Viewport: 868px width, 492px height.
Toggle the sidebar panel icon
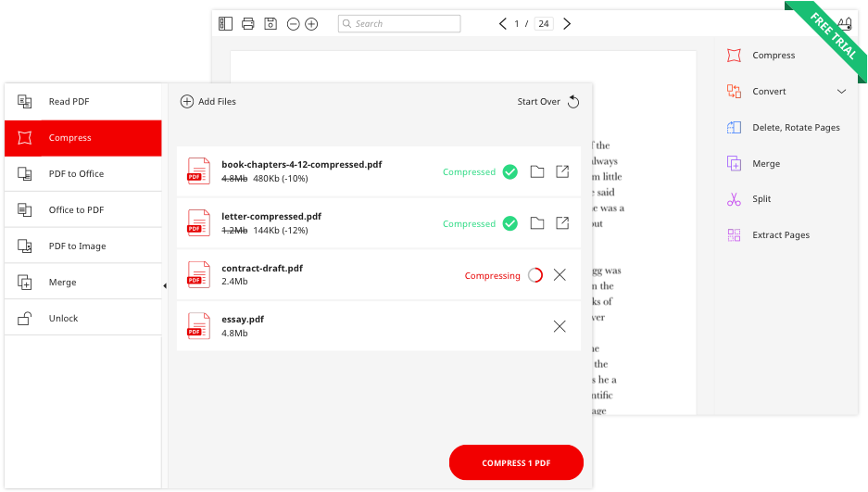225,24
